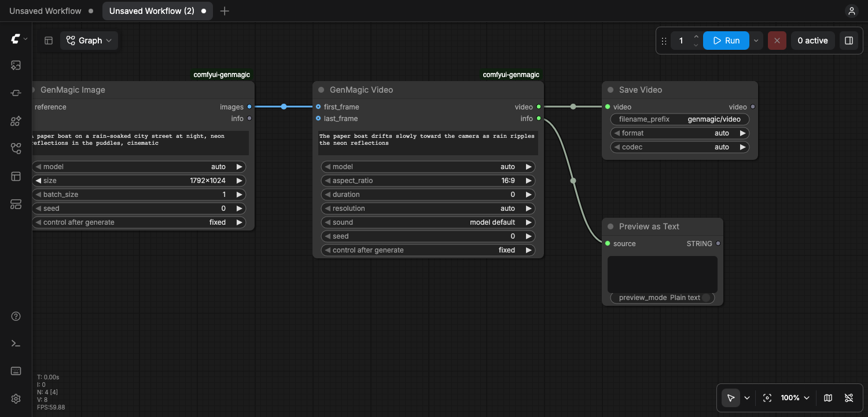Toggle the minimap map icon
This screenshot has width=868, height=417.
click(x=828, y=398)
